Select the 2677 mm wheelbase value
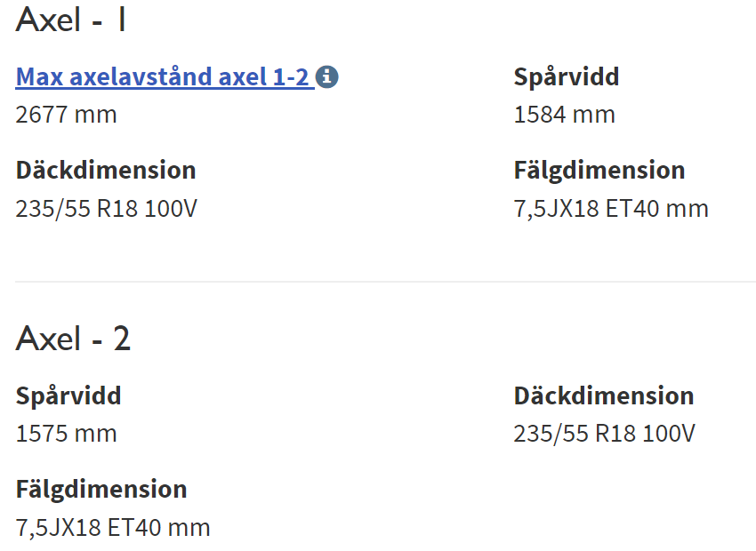 (x=66, y=115)
